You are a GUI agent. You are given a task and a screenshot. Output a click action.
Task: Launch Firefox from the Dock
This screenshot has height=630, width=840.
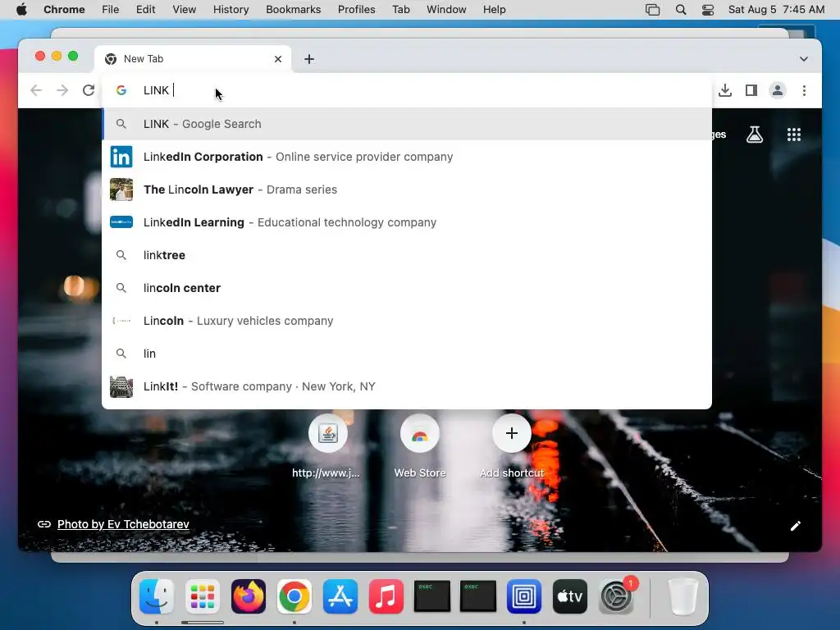pyautogui.click(x=249, y=596)
